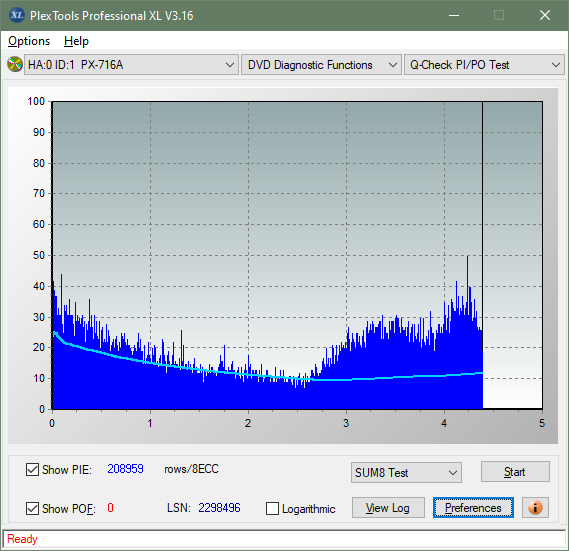Close the PlexTools Professional window
The image size is (569, 551).
(545, 15)
